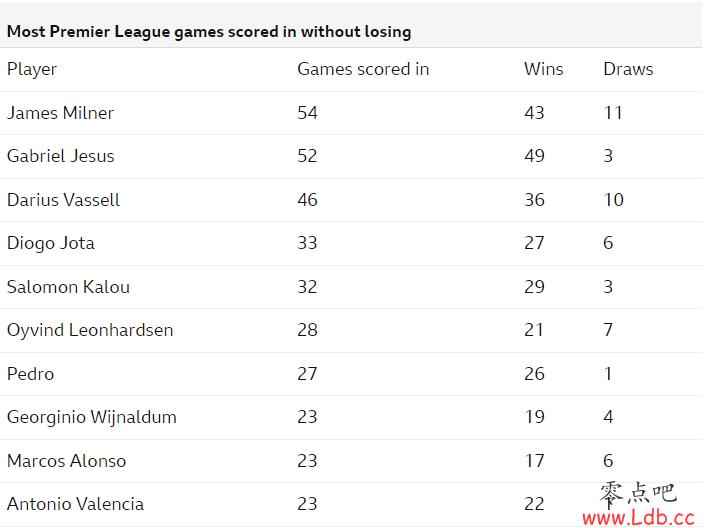Click Salomon Kalou in player list

pos(68,287)
